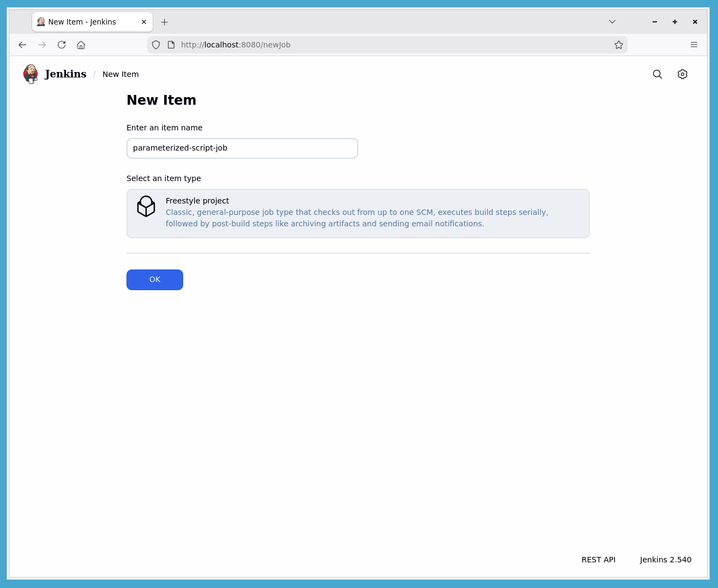The height and width of the screenshot is (588, 718).
Task: Click the Freestyle project cube icon
Action: click(x=146, y=206)
